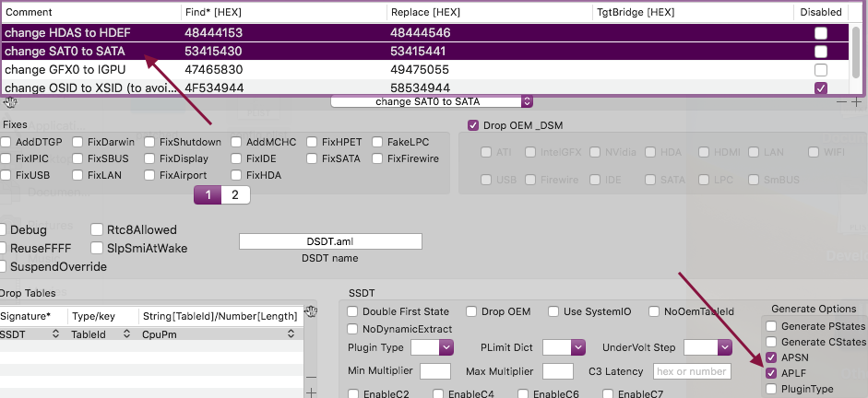868x398 pixels.
Task: Enable the EnableC2 checkbox
Action: click(352, 394)
